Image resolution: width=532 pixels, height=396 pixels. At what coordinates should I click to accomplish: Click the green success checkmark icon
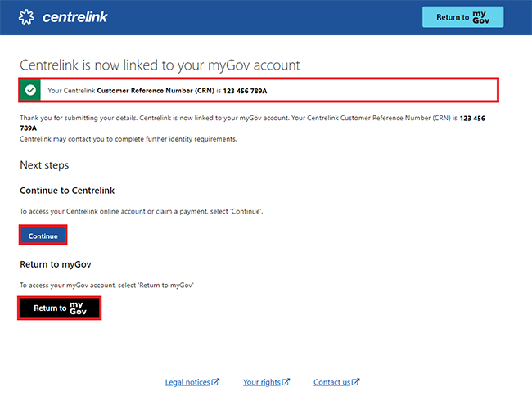tap(30, 90)
